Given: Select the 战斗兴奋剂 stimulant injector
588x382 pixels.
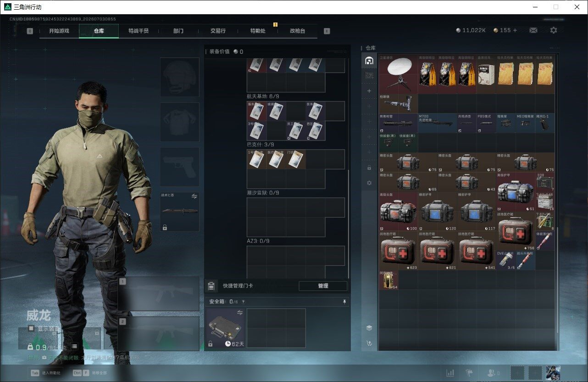Looking at the screenshot, I should pos(526,260).
